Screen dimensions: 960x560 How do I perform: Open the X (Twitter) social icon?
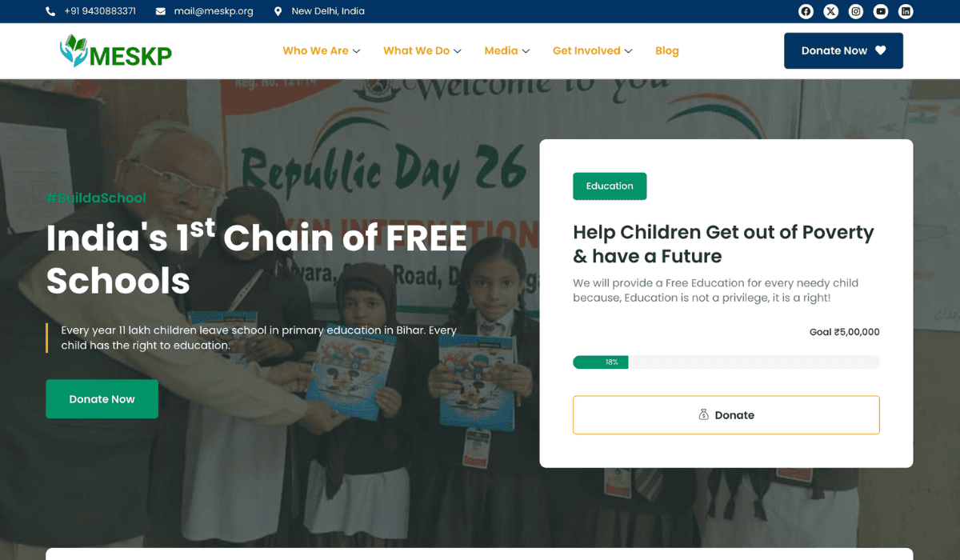pyautogui.click(x=831, y=11)
